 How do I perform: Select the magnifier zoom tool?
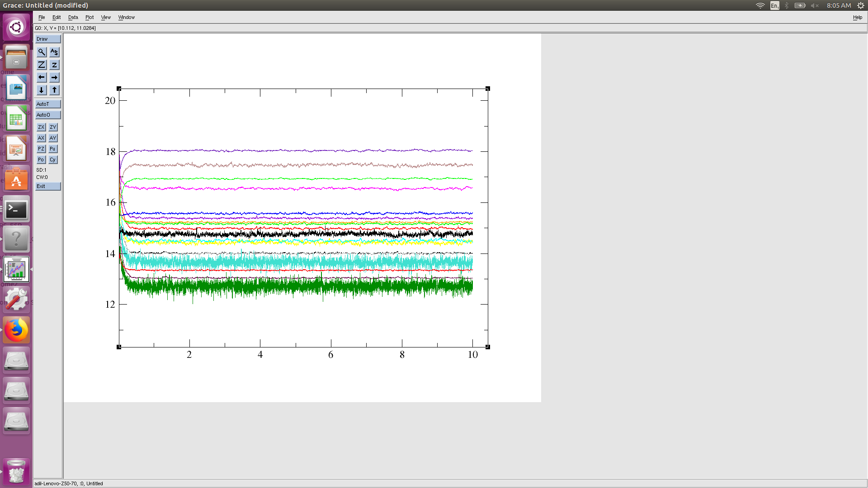41,52
